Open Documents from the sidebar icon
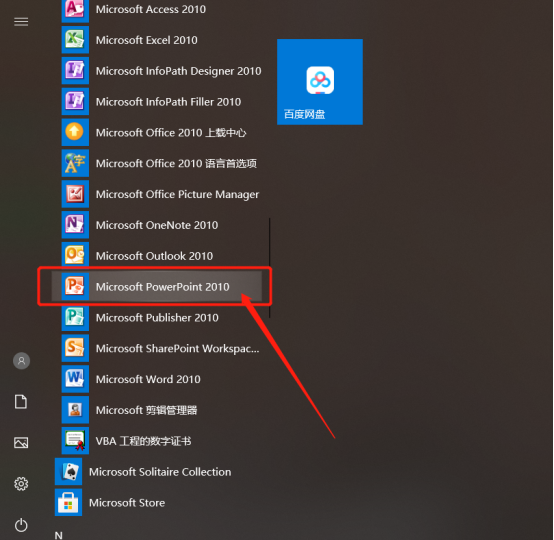 [21, 402]
